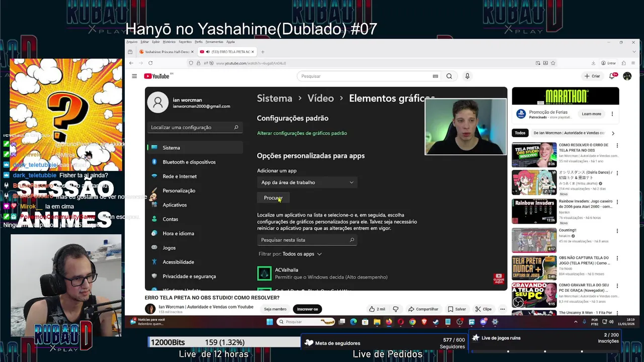The width and height of the screenshot is (644, 362).
Task: Open Google Chrome from the taskbar
Action: point(413,322)
